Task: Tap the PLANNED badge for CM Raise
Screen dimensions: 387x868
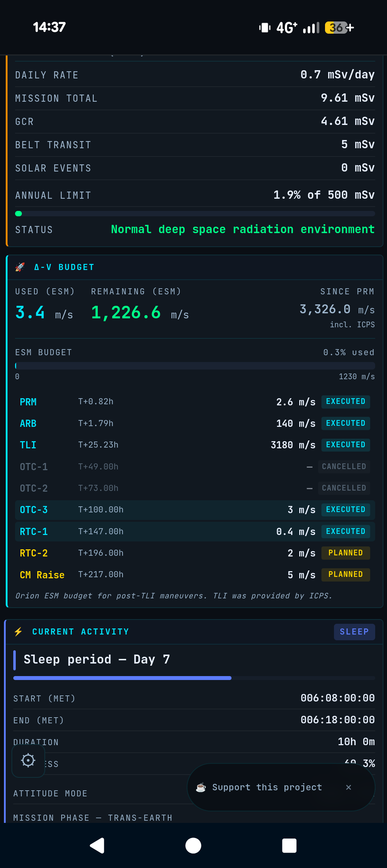Action: click(x=345, y=574)
